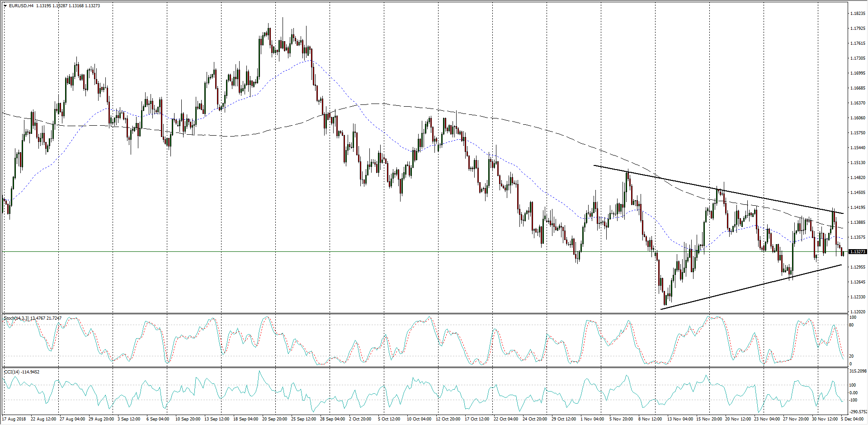The height and width of the screenshot is (425, 868).
Task: Click the 1 Nov 04:00 time label
Action: [x=592, y=419]
